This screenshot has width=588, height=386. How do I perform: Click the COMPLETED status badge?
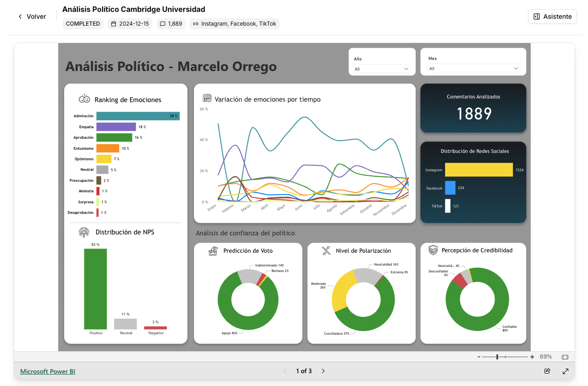pyautogui.click(x=82, y=23)
